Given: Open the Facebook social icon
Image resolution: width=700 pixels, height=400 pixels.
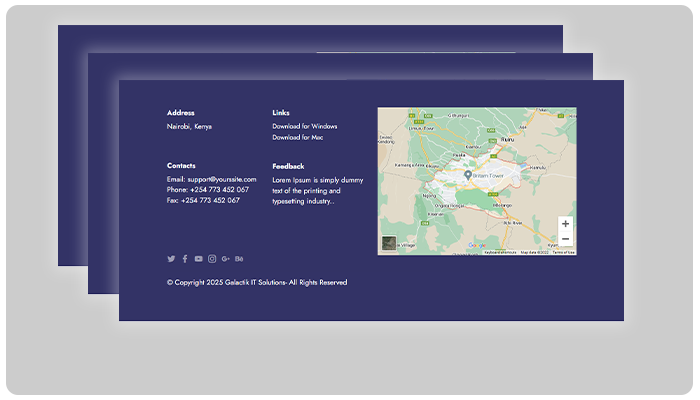Looking at the screenshot, I should pyautogui.click(x=185, y=259).
